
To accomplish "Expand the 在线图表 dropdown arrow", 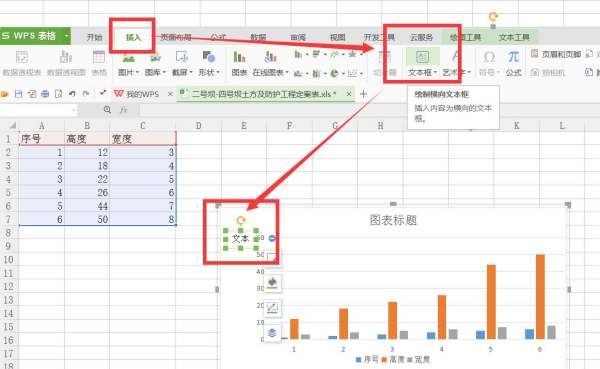I will (x=286, y=72).
